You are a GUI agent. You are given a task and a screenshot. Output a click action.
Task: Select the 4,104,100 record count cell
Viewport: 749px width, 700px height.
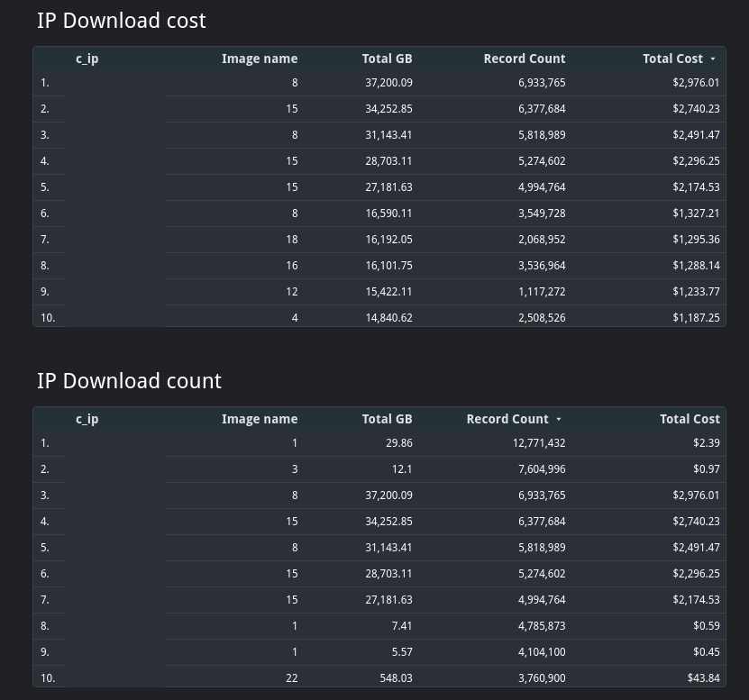click(x=542, y=652)
